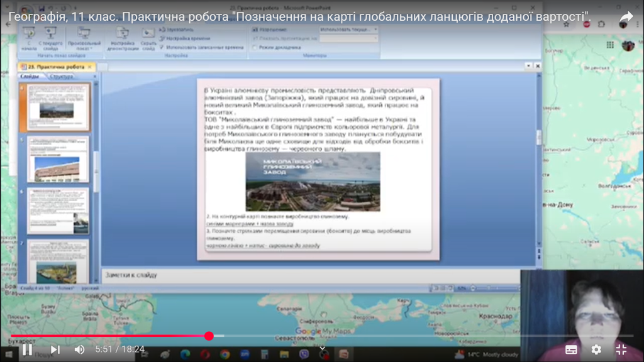Select the slide 7 thumbnail

[58, 262]
